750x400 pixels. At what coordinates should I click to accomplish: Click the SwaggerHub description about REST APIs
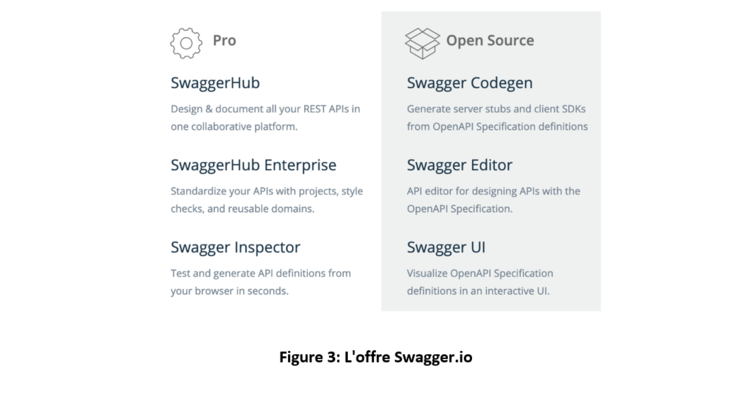tap(265, 118)
